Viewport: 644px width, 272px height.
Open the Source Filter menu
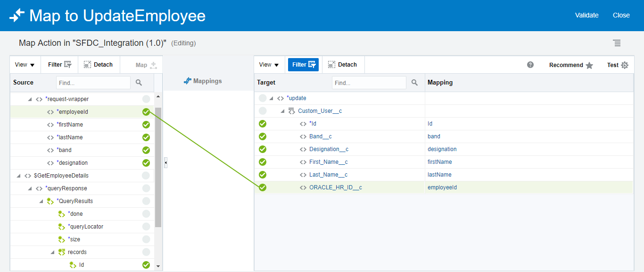click(x=59, y=65)
